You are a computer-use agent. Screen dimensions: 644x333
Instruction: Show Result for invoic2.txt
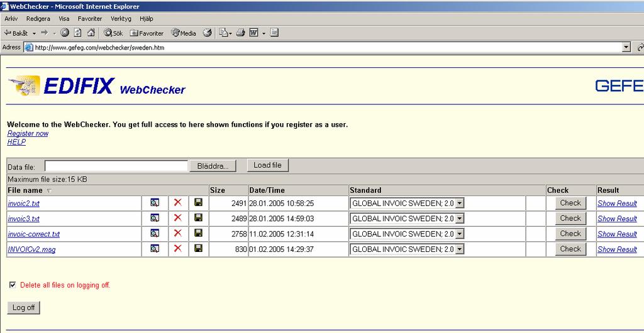[x=617, y=204]
